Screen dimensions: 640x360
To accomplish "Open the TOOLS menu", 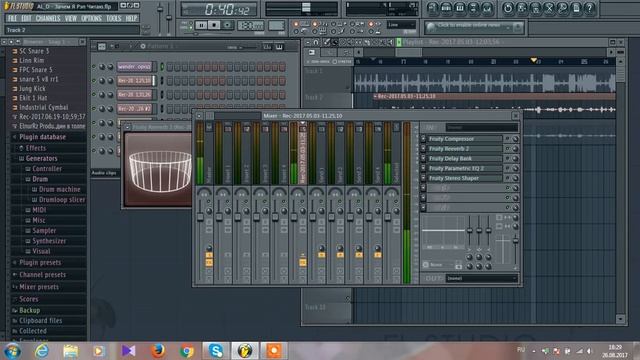I will tap(113, 18).
